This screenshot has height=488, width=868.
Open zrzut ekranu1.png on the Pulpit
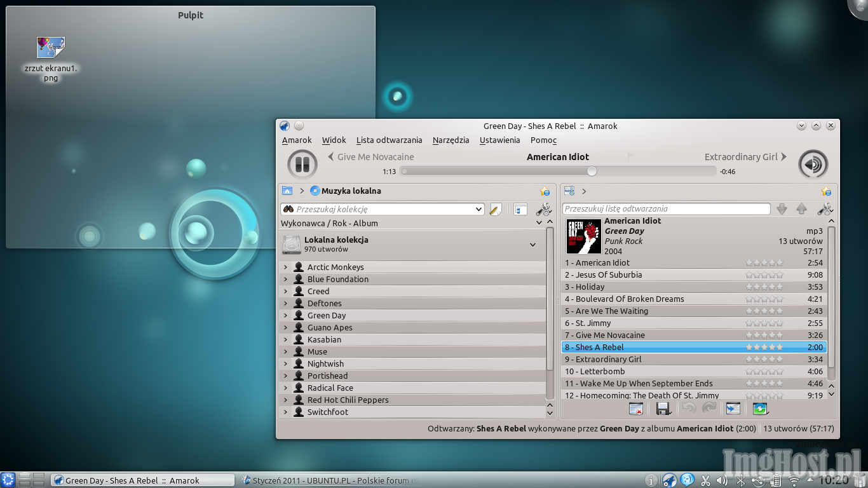click(51, 60)
